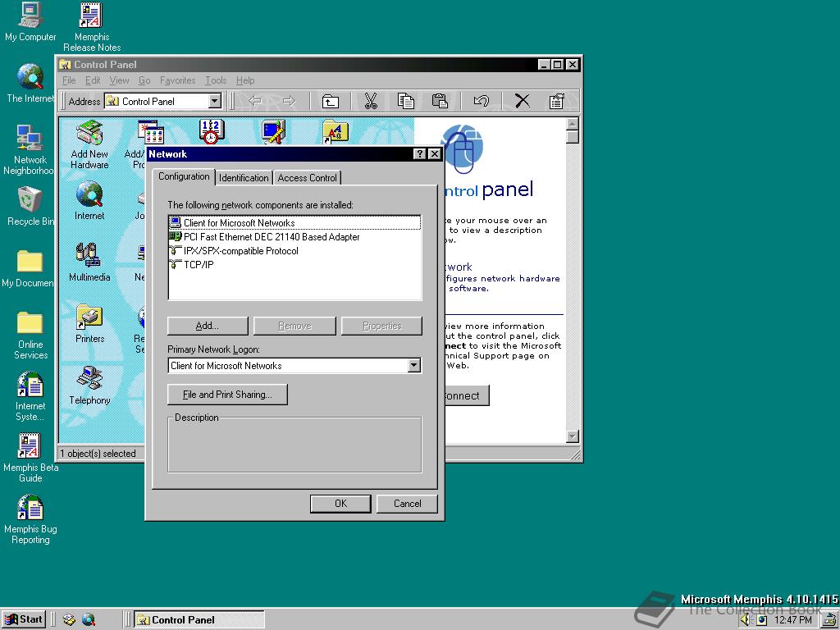
Task: Click Cancel in Network dialog
Action: (x=407, y=504)
